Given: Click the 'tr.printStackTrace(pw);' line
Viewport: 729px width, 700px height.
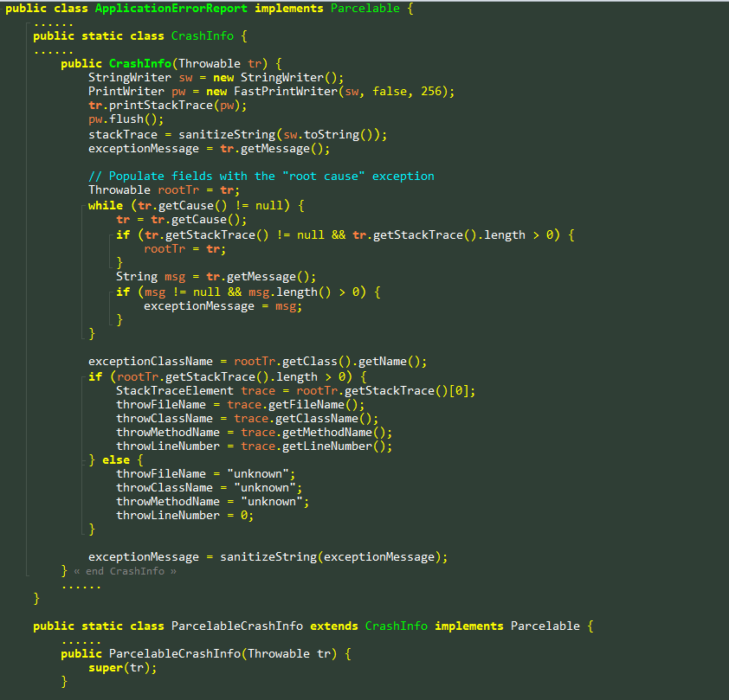Looking at the screenshot, I should [x=167, y=106].
